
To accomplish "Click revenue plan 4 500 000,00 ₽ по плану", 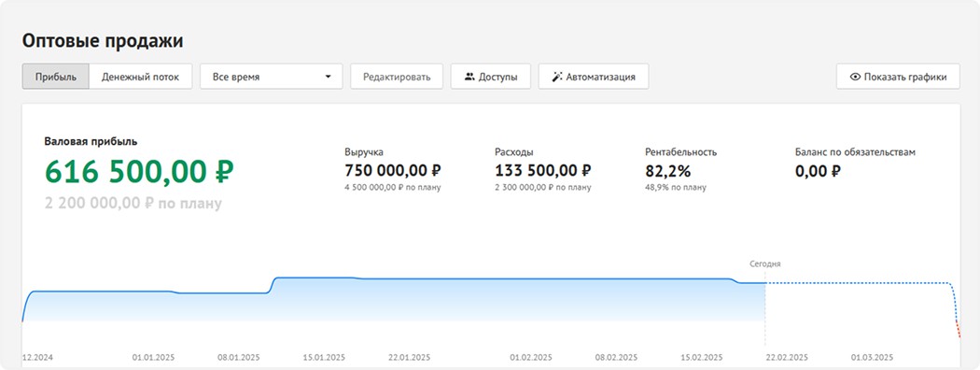I will click(393, 187).
